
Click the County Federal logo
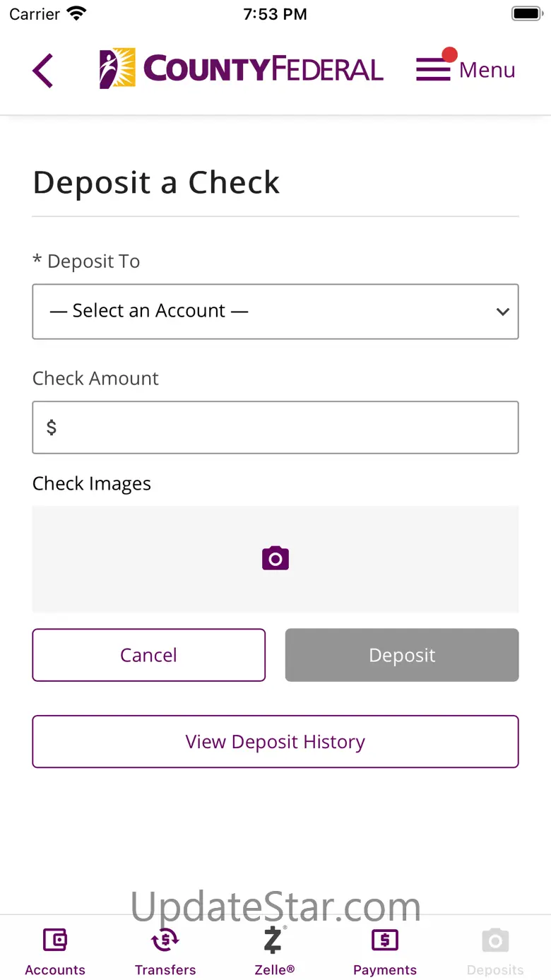coord(242,69)
